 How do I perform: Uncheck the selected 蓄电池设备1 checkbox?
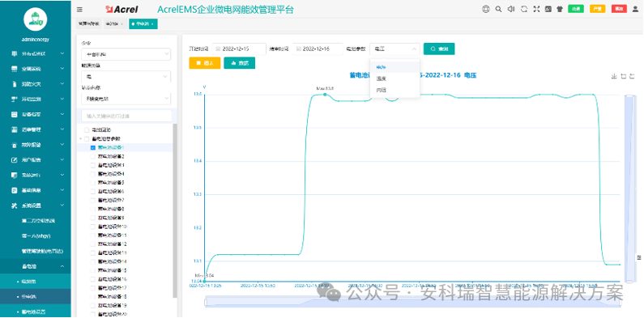pyautogui.click(x=93, y=147)
